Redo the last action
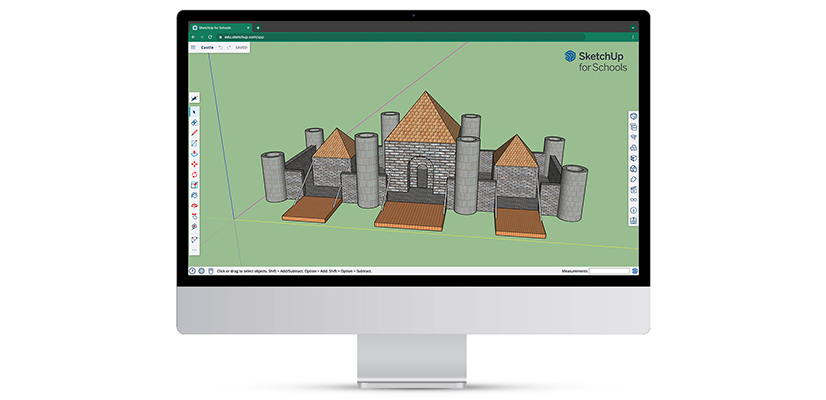 click(229, 47)
